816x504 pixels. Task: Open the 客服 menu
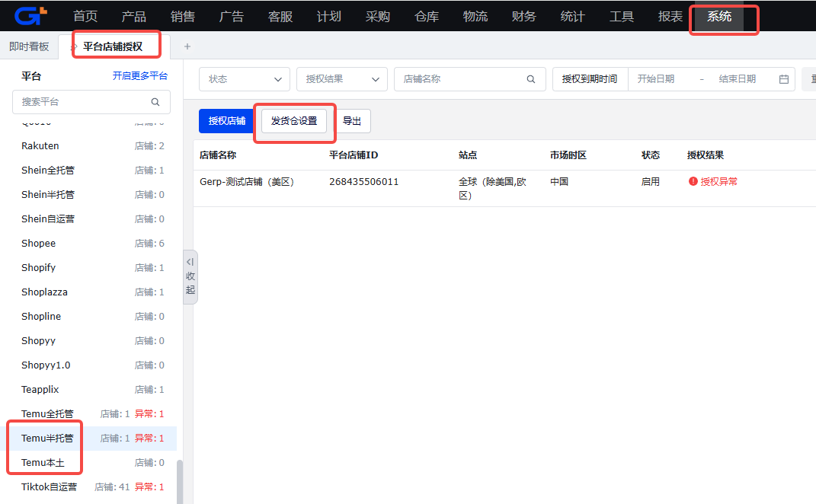280,16
